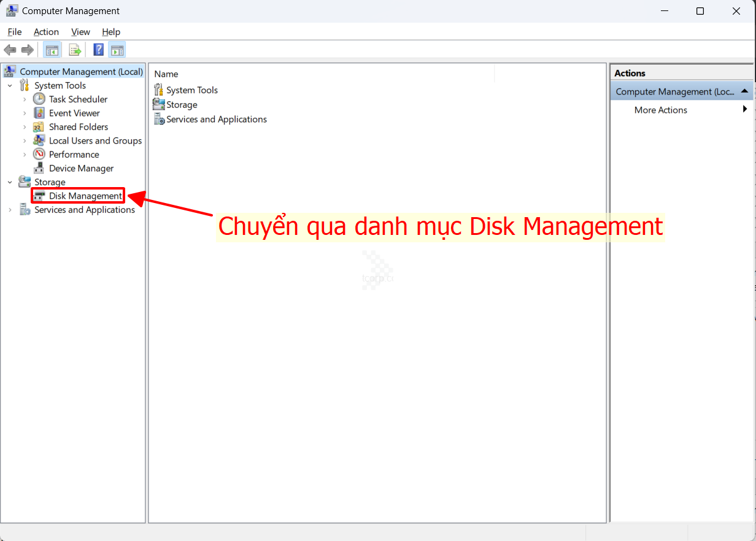Collapse the Computer Management actions header
This screenshot has width=756, height=541.
point(744,91)
